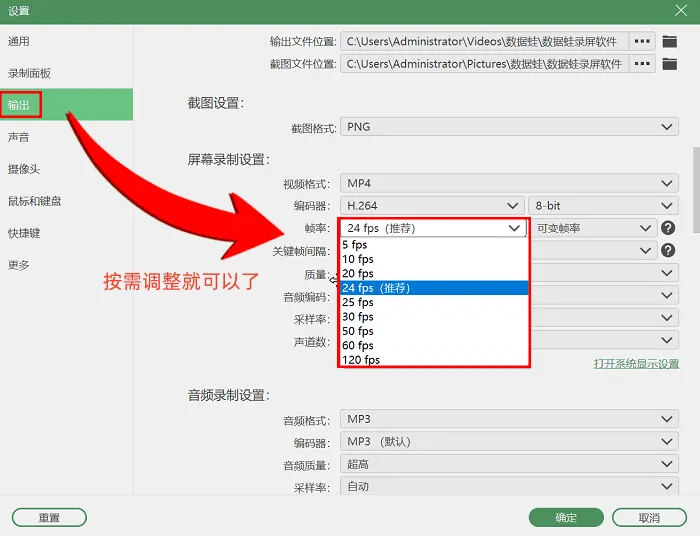
Task: Switch to the 通用 settings tab
Action: point(67,41)
